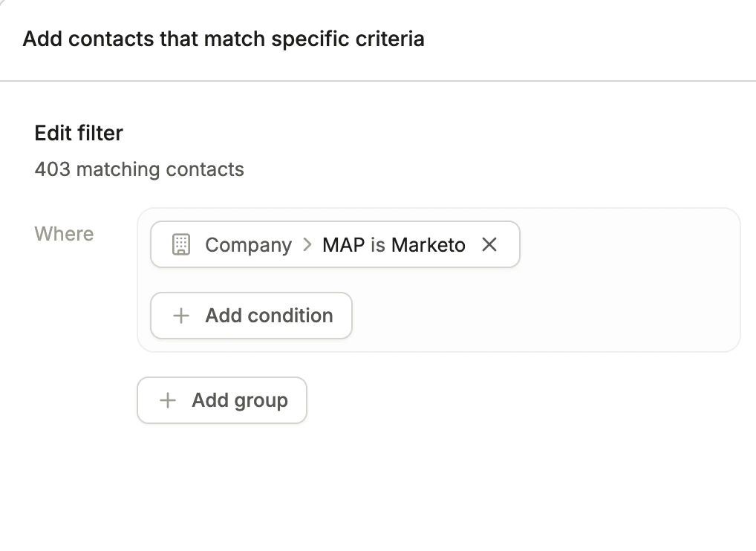Change the 'is' operator in the condition
The image size is (756, 551).
(377, 245)
